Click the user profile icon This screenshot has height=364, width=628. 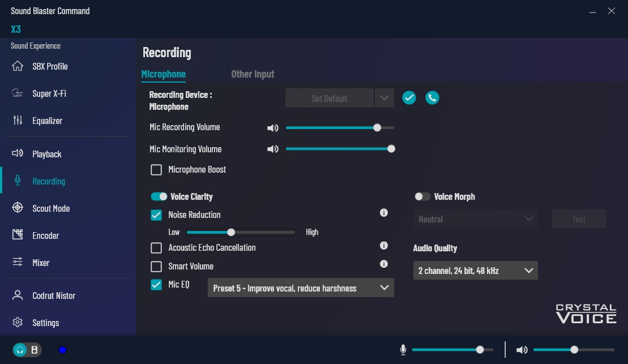18,295
